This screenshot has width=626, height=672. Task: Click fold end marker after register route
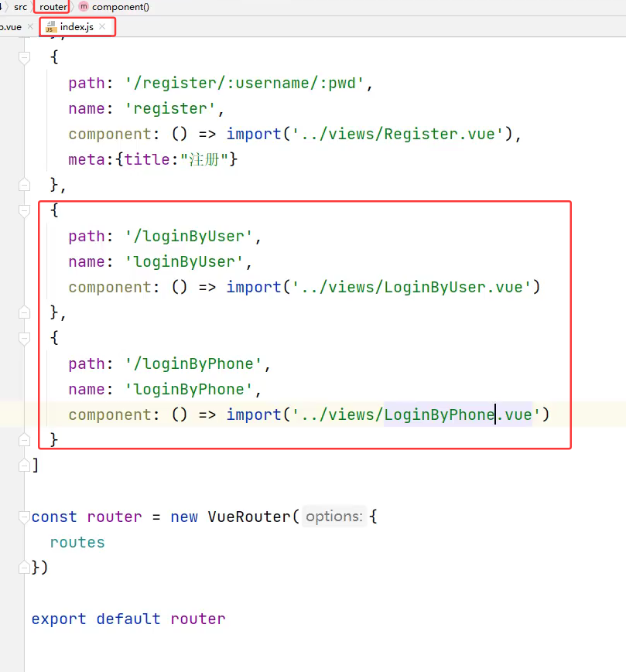pyautogui.click(x=25, y=185)
